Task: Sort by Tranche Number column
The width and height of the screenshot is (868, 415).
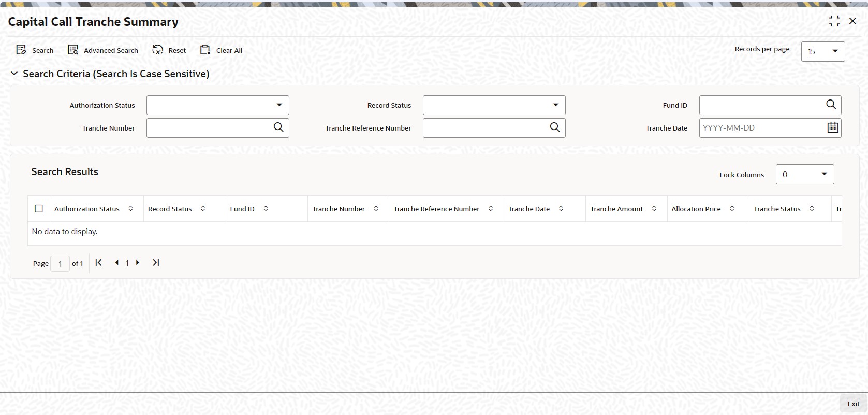Action: [x=376, y=209]
